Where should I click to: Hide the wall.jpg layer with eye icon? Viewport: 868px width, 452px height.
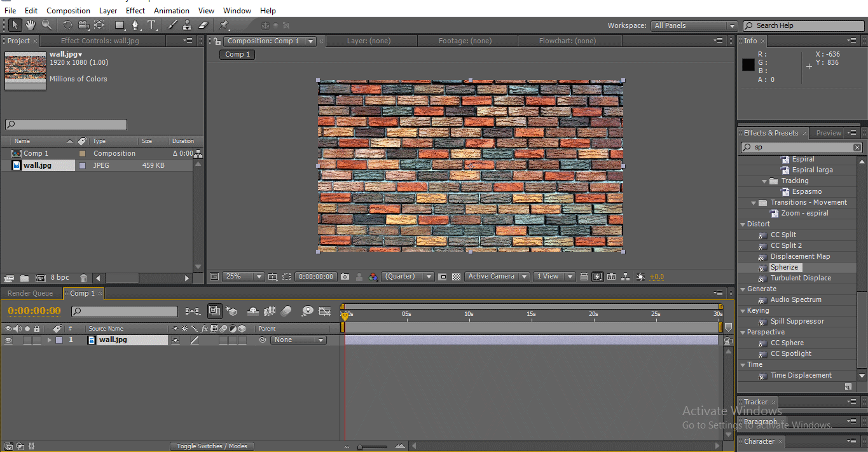click(9, 340)
